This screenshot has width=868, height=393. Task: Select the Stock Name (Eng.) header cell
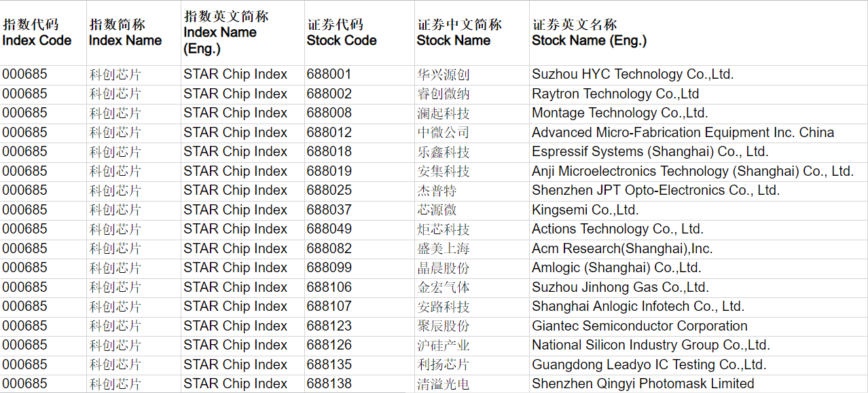click(699, 33)
